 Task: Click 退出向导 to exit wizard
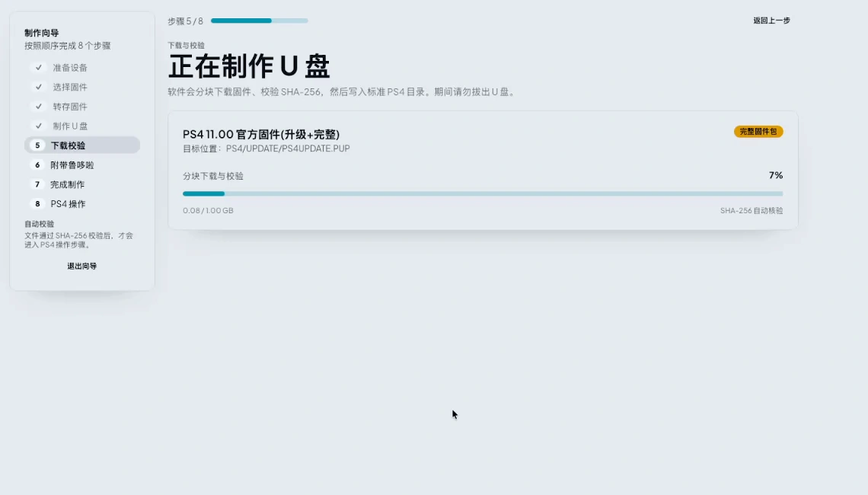[x=82, y=266]
